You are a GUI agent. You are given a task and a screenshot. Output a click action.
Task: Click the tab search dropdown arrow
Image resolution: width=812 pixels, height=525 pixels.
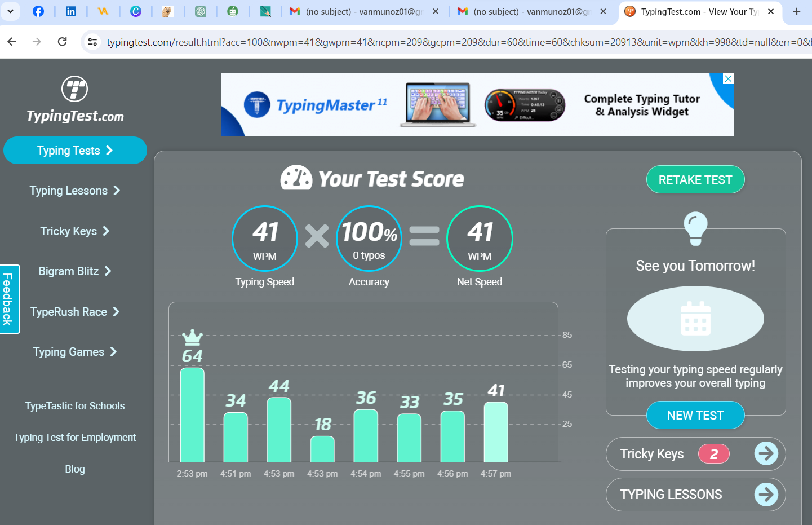(x=10, y=11)
